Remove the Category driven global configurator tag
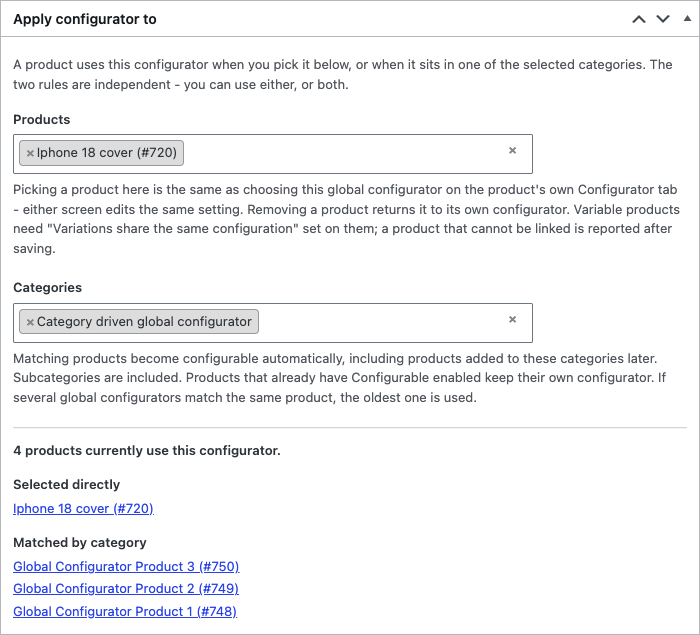This screenshot has width=700, height=635. pyautogui.click(x=30, y=322)
